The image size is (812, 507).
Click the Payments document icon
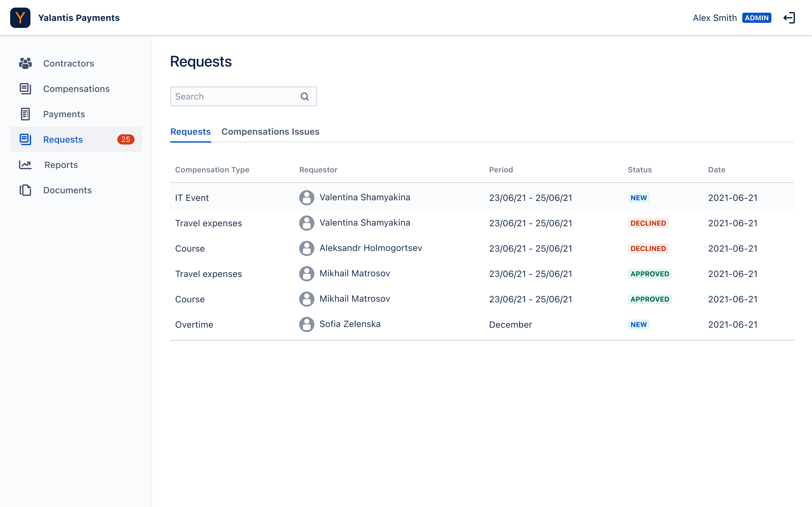(25, 114)
